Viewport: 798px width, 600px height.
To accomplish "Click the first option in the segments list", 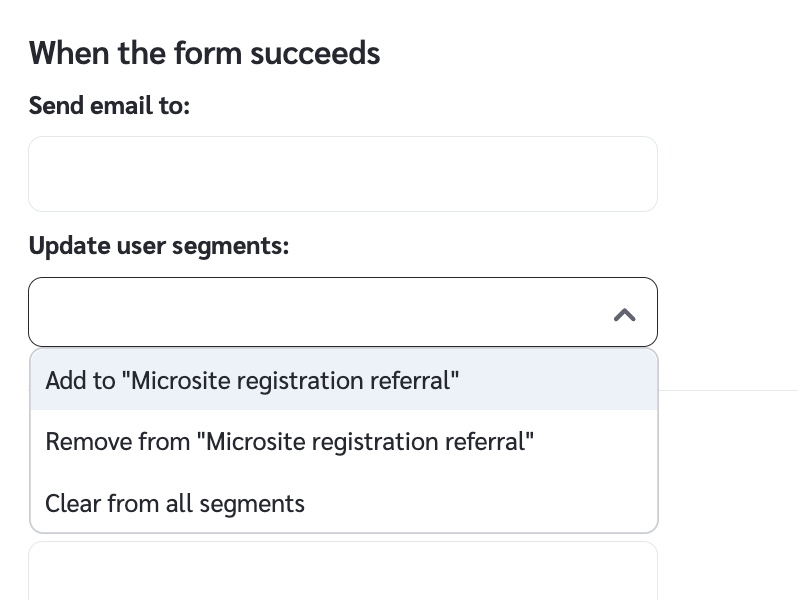I will 252,381.
